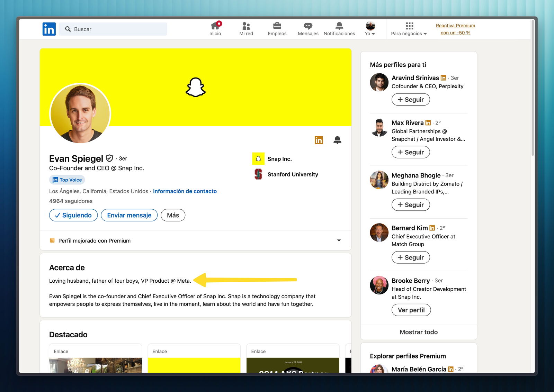Toggle the Siguiendo follow button
The height and width of the screenshot is (392, 554).
(73, 215)
